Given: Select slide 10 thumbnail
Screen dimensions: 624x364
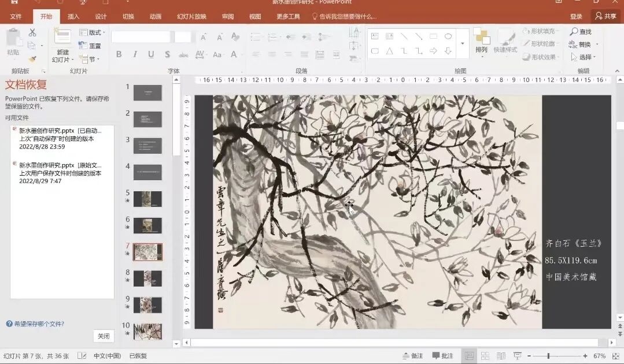Looking at the screenshot, I should (x=147, y=332).
